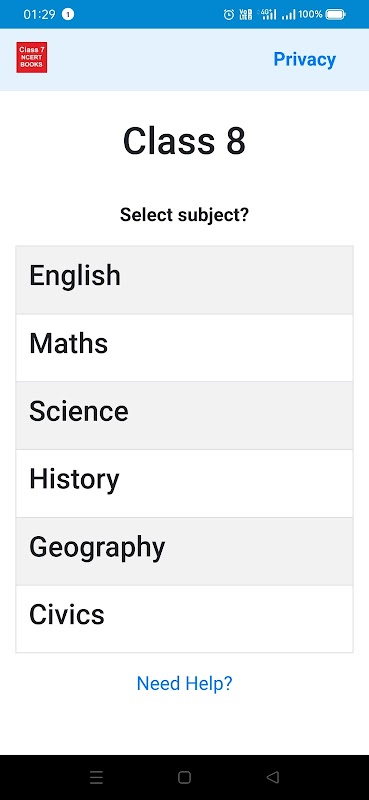Screen dimensions: 369x800
Task: Tap the battery icon in status bar
Action: 335,14
